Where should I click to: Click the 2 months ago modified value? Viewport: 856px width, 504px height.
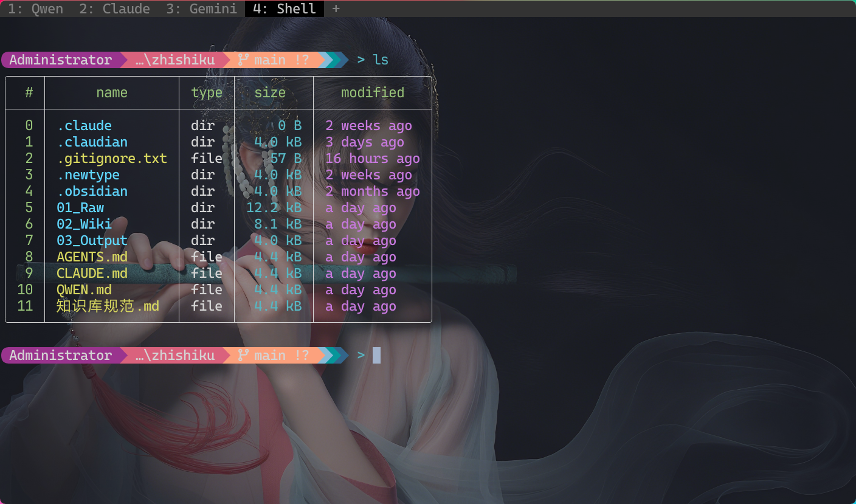click(373, 192)
